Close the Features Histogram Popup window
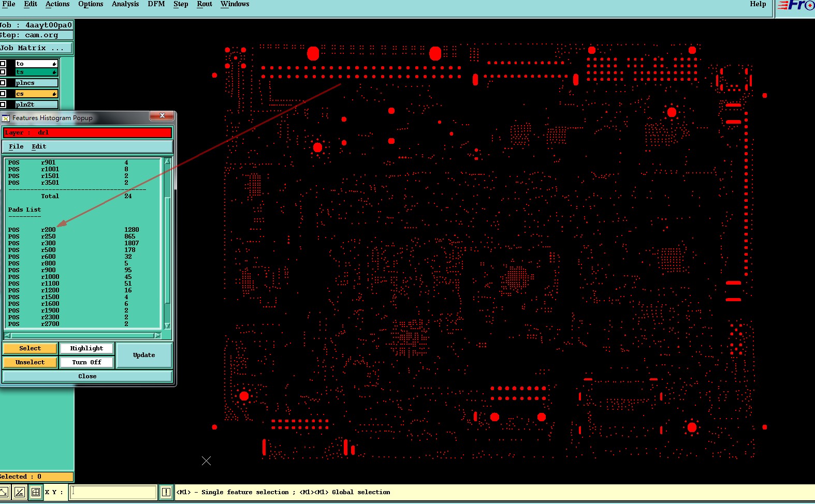The height and width of the screenshot is (504, 815). coord(162,115)
